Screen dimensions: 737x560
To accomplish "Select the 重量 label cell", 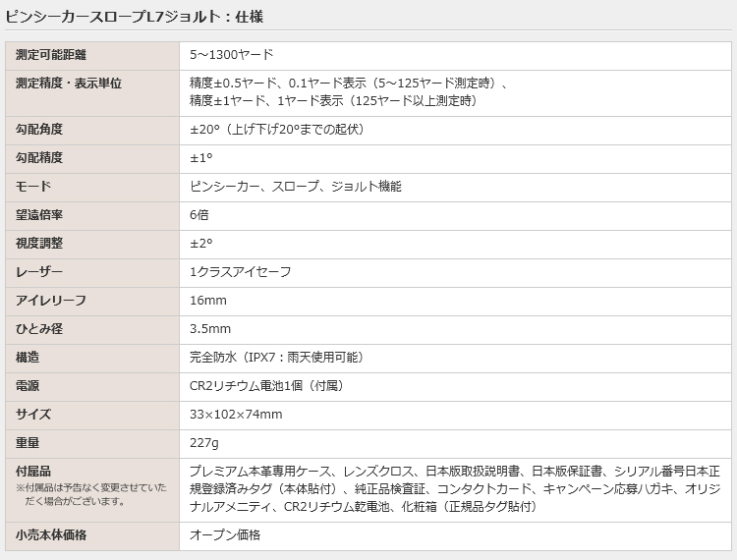I will click(92, 444).
